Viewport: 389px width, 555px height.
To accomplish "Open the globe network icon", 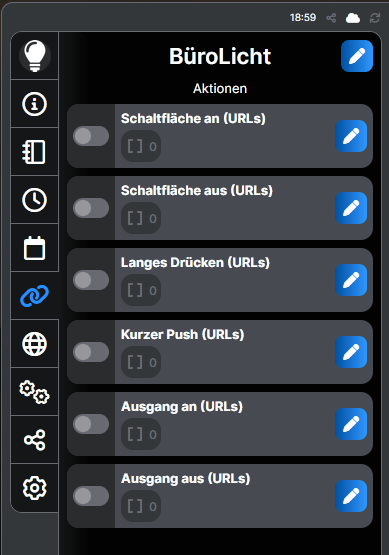I will click(x=35, y=344).
